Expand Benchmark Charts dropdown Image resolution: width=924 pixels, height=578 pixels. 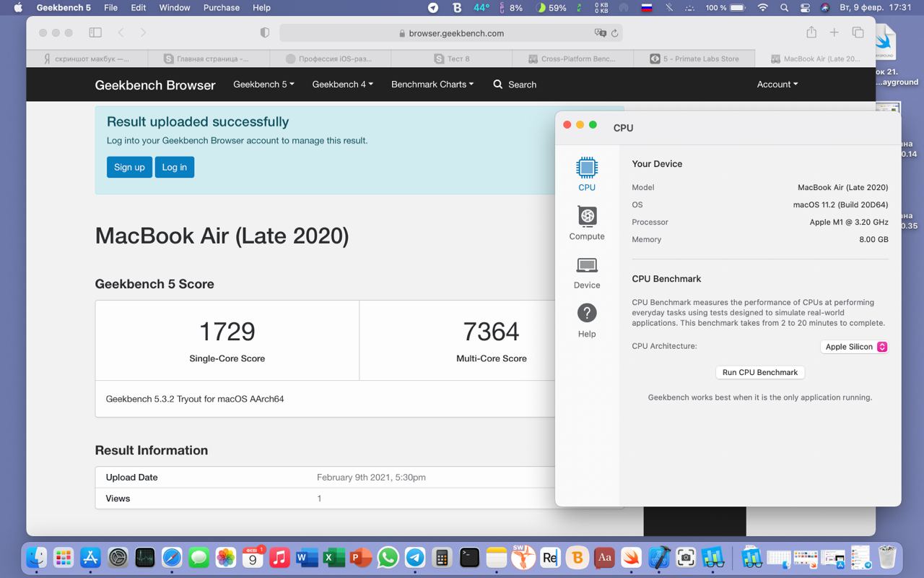432,85
